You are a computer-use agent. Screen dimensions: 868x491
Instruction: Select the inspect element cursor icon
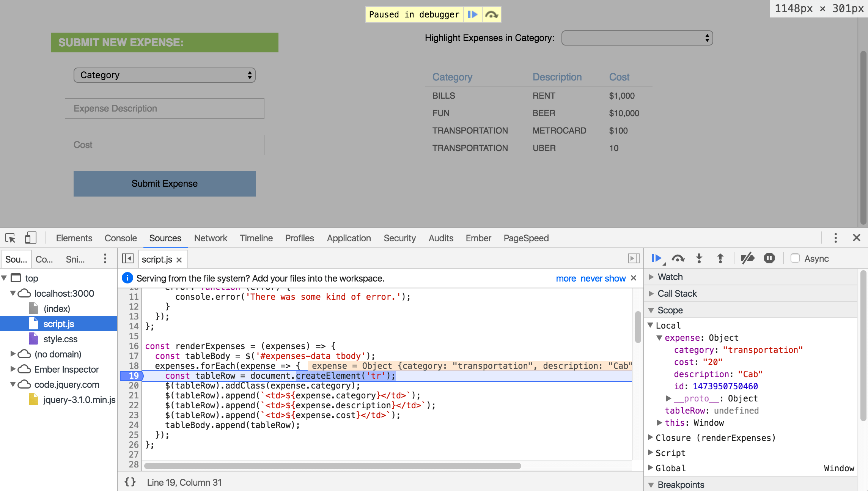[11, 238]
